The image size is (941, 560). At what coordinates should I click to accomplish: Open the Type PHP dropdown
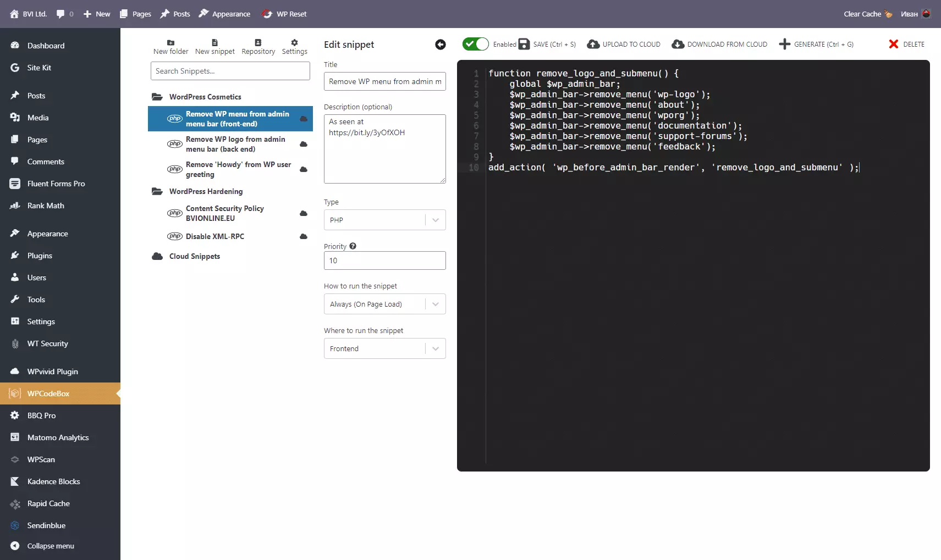tap(384, 220)
